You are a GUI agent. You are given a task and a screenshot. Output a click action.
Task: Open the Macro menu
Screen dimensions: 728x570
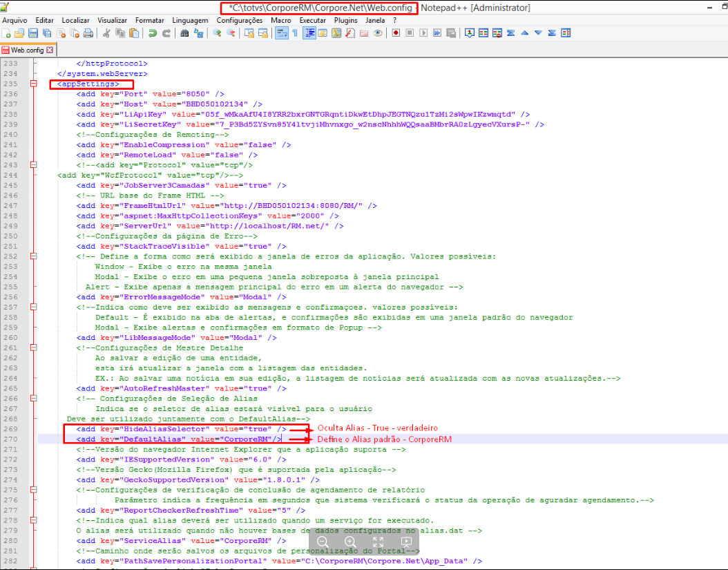281,21
